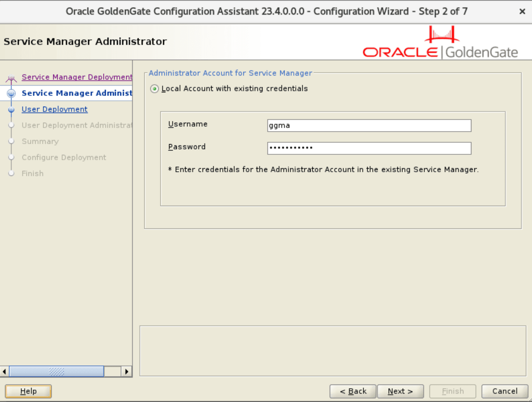
Task: Click the Configure Deployment step label
Action: 64,157
